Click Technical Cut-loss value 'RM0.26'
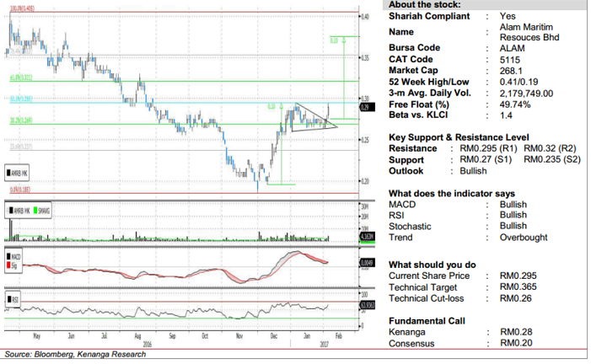 pyautogui.click(x=515, y=298)
